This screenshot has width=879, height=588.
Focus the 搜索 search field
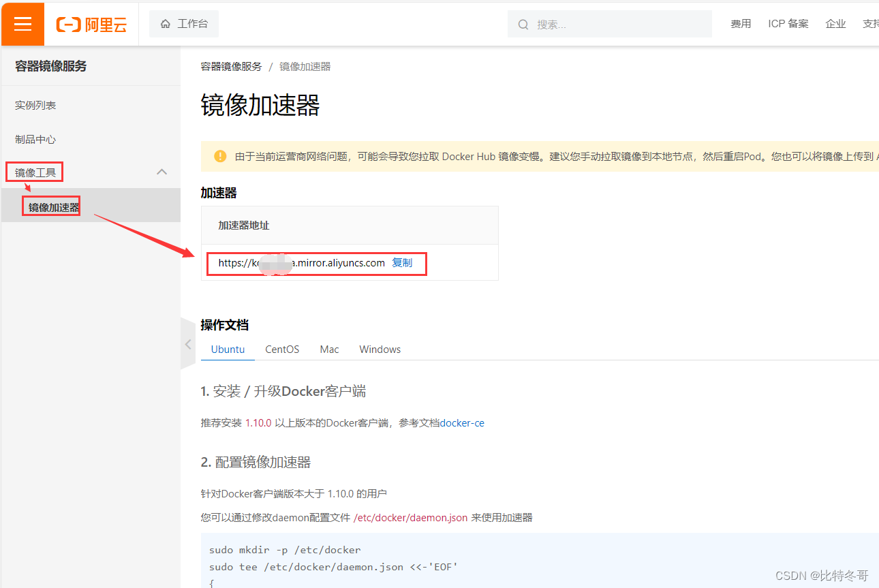click(610, 24)
